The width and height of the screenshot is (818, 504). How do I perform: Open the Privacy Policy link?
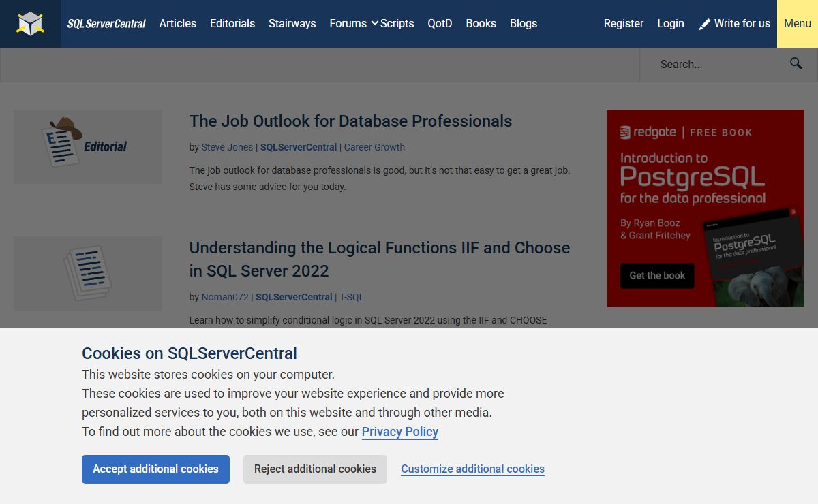(400, 432)
